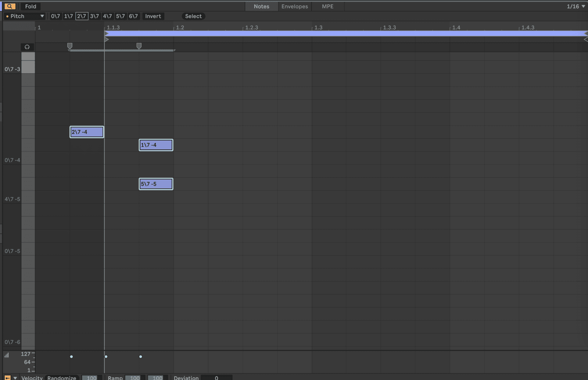Open the Pitch dropdown menu
Viewport: 588px width, 380px height.
click(25, 16)
